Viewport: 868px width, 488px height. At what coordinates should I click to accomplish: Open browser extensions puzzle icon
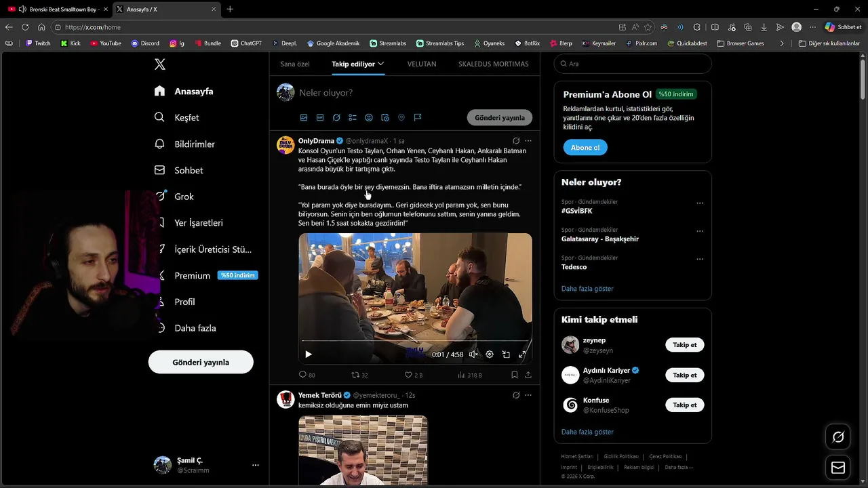pyautogui.click(x=697, y=27)
